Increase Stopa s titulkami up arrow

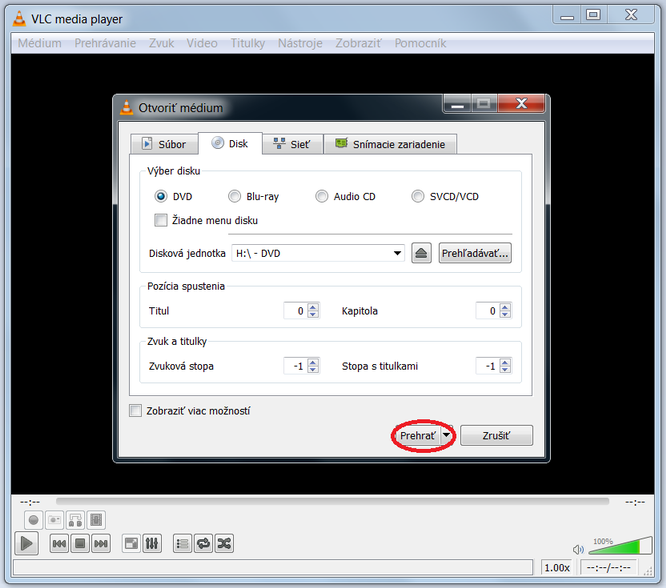505,362
